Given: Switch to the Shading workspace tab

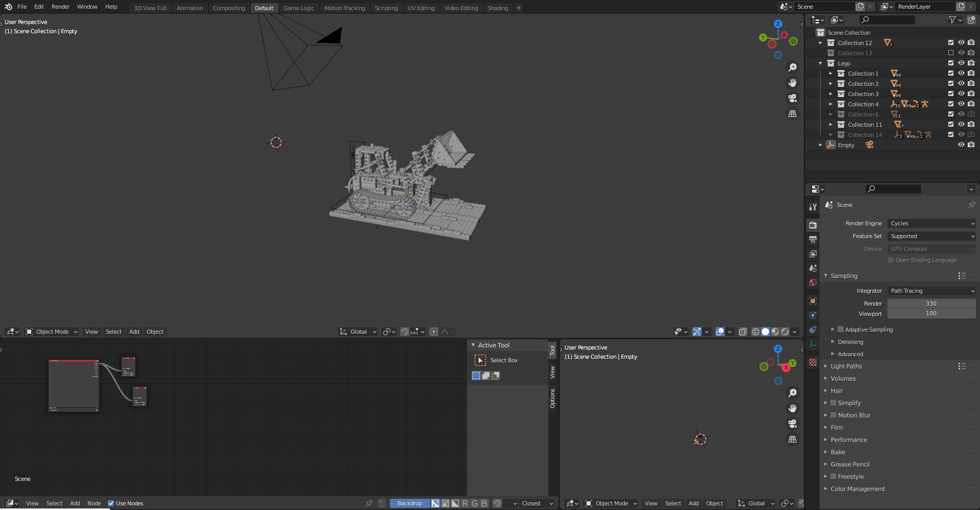Looking at the screenshot, I should coord(498,8).
